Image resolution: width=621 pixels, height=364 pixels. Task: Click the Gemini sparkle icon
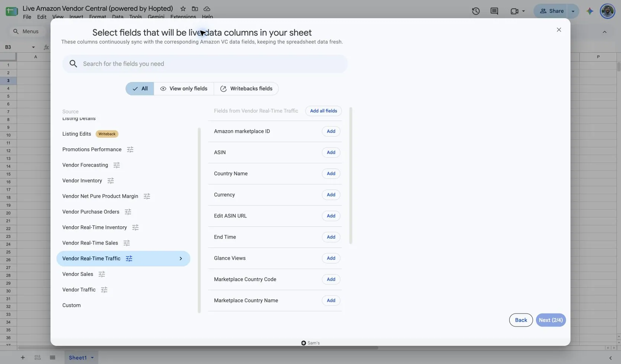pos(590,11)
